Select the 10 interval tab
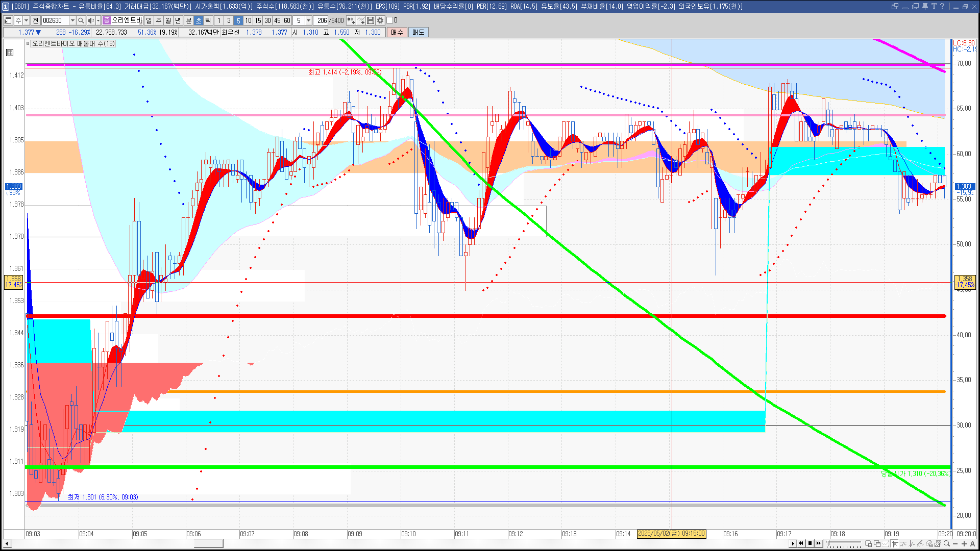Viewport: 980px width, 551px height. click(248, 20)
